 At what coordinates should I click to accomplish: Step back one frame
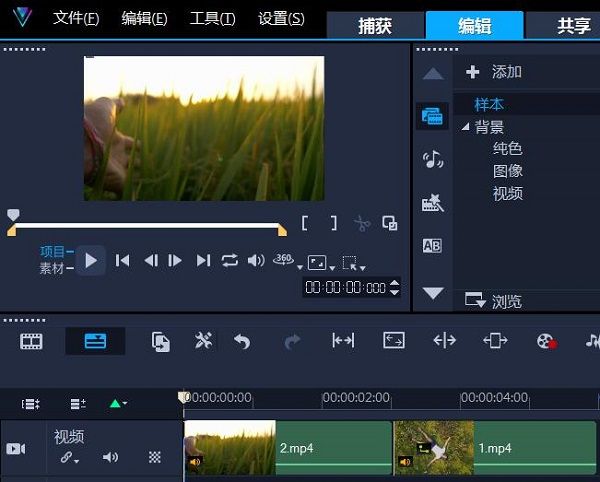pos(151,261)
